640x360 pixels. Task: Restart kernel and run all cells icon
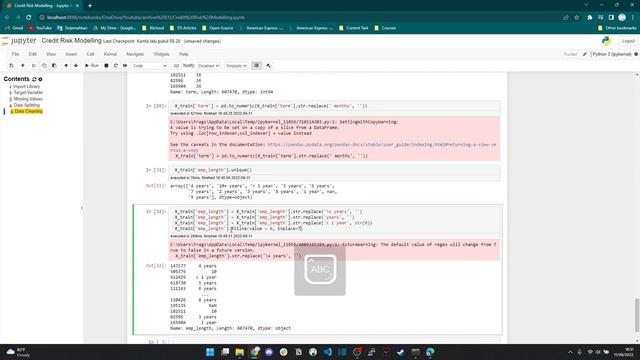point(125,66)
